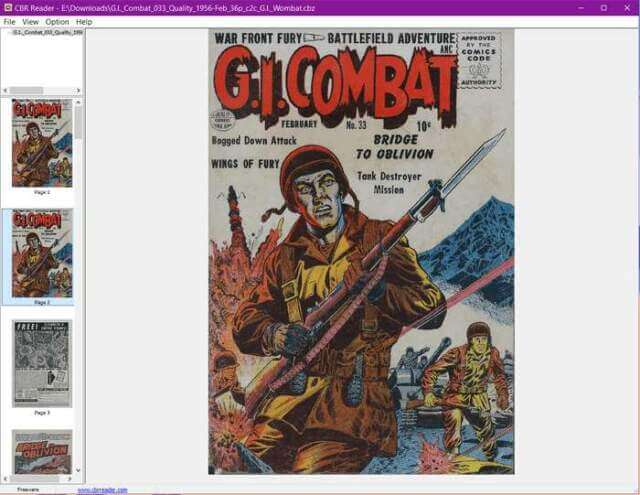Image resolution: width=640 pixels, height=495 pixels.
Task: Open the File menu
Action: tap(9, 22)
